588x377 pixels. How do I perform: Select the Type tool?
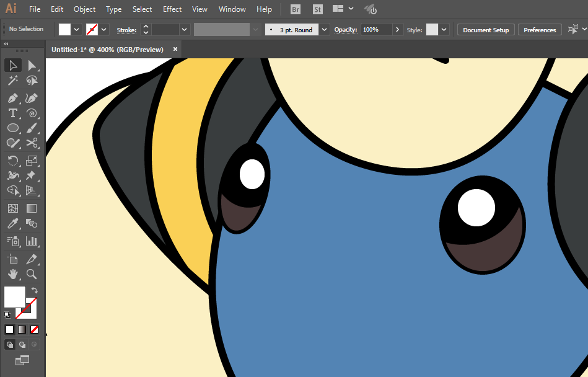13,113
